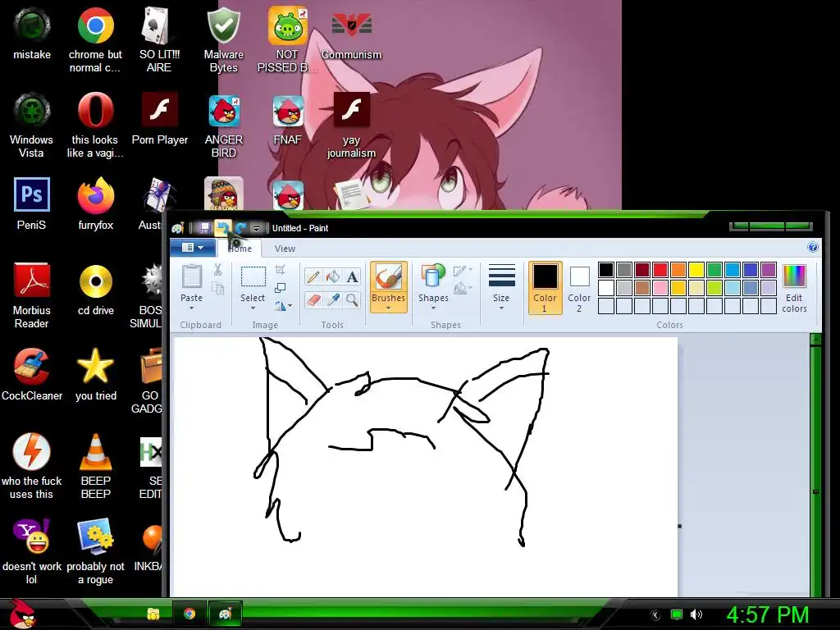
Task: Click the Paint vertical scrollbar
Action: 816,464
